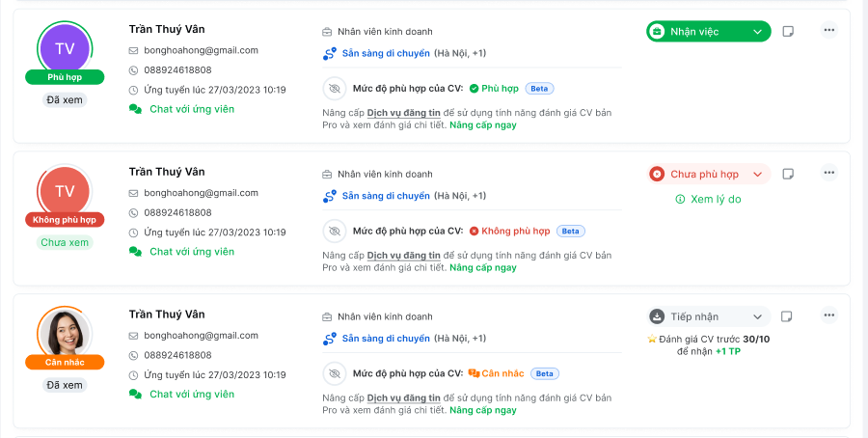The height and width of the screenshot is (438, 868).
Task: Click briefcase icon in the Chưa phù hợp card
Action: click(327, 175)
